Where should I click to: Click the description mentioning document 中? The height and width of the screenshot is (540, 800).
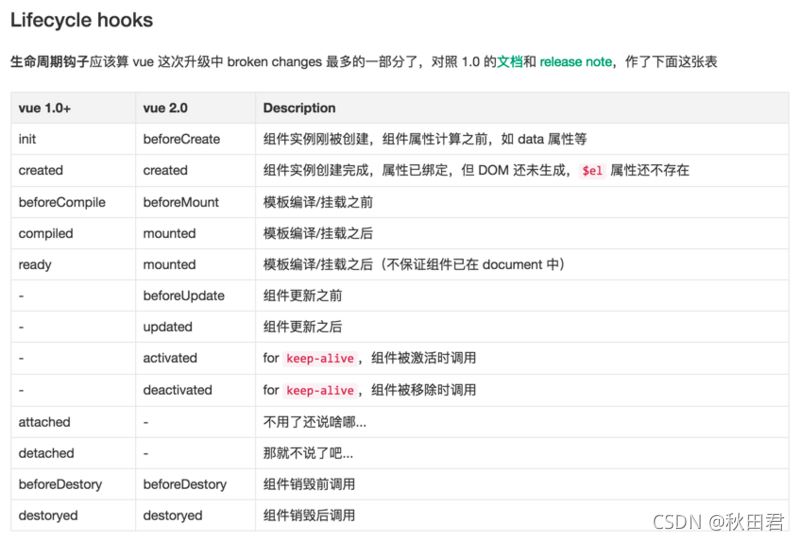(x=414, y=264)
